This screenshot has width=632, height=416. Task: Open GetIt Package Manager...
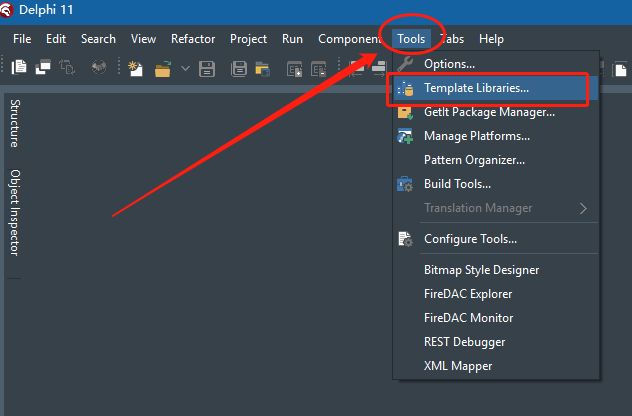pos(495,112)
